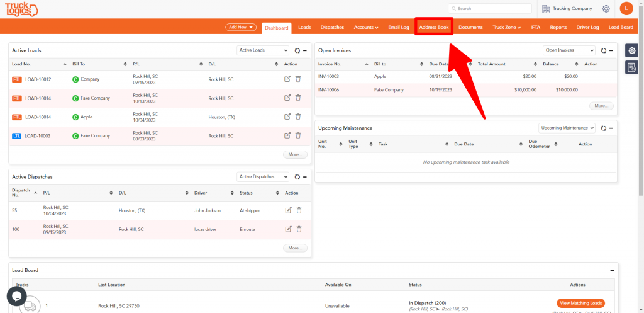
Task: Delete the Fake Company load dated 10/13/2023
Action: click(x=298, y=98)
